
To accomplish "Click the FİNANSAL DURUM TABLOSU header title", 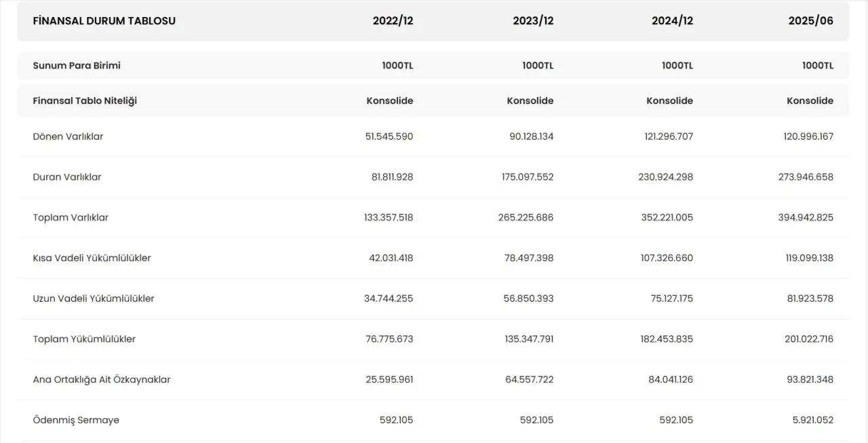I will pos(104,21).
